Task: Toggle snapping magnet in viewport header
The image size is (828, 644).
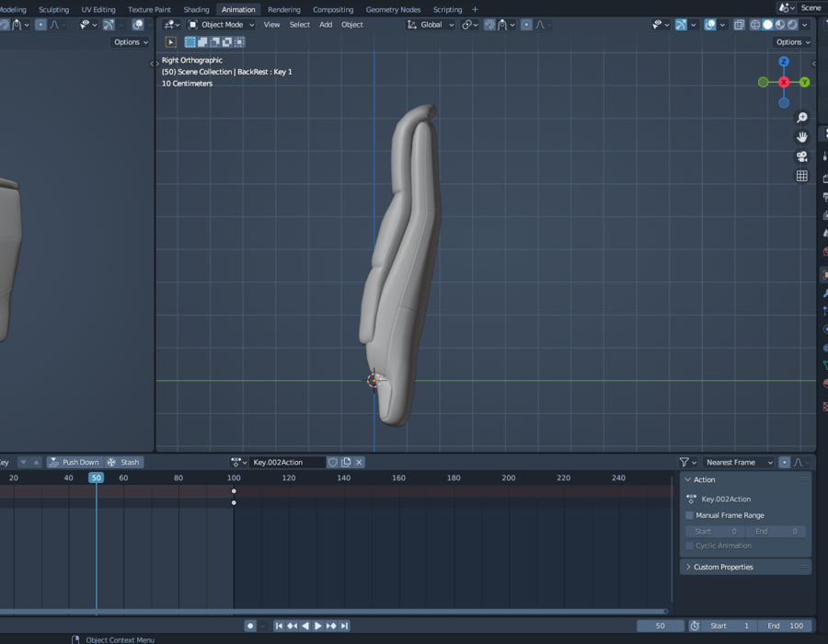Action: tap(489, 24)
